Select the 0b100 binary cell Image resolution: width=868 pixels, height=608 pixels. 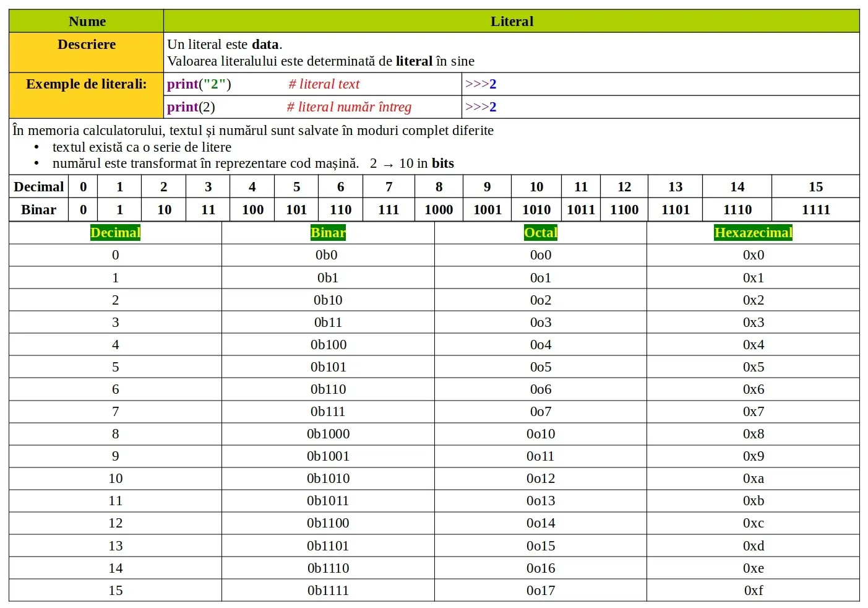click(328, 345)
